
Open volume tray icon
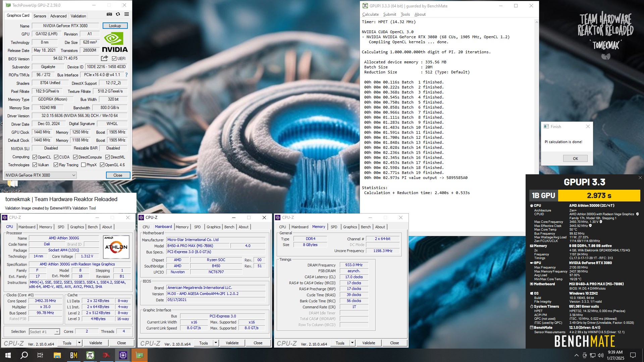click(600, 355)
